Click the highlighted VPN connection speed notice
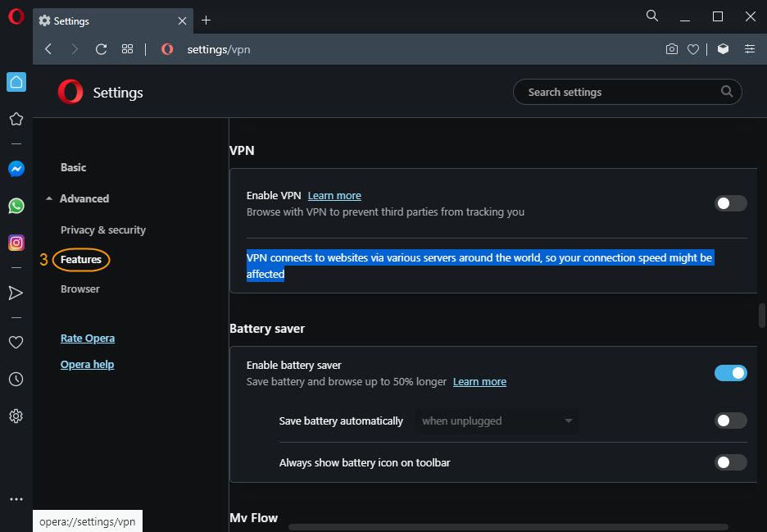This screenshot has width=767, height=532. pyautogui.click(x=480, y=266)
